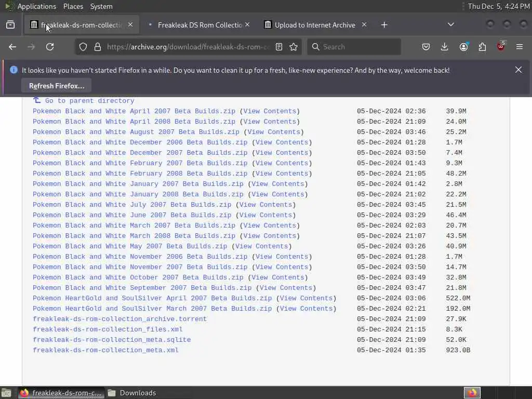The image size is (532, 399).
Task: Download January 2008 Black and White Beta Builds.zip
Action: [138, 194]
